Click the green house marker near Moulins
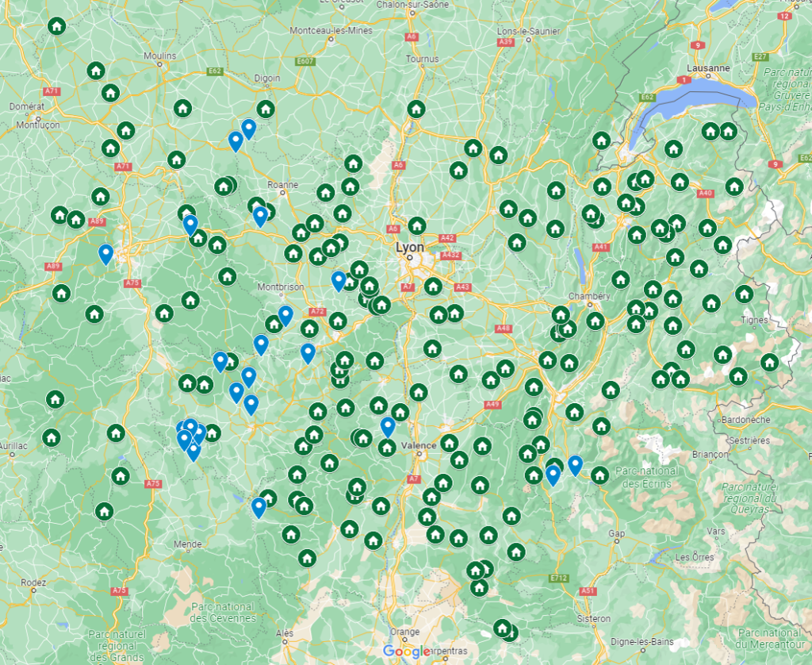812x665 pixels. [x=94, y=70]
